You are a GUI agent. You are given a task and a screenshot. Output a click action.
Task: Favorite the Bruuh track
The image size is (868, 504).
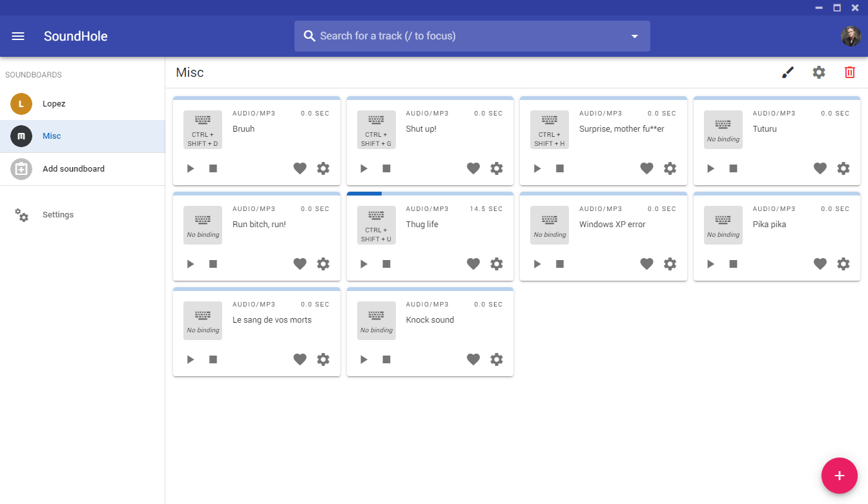300,168
